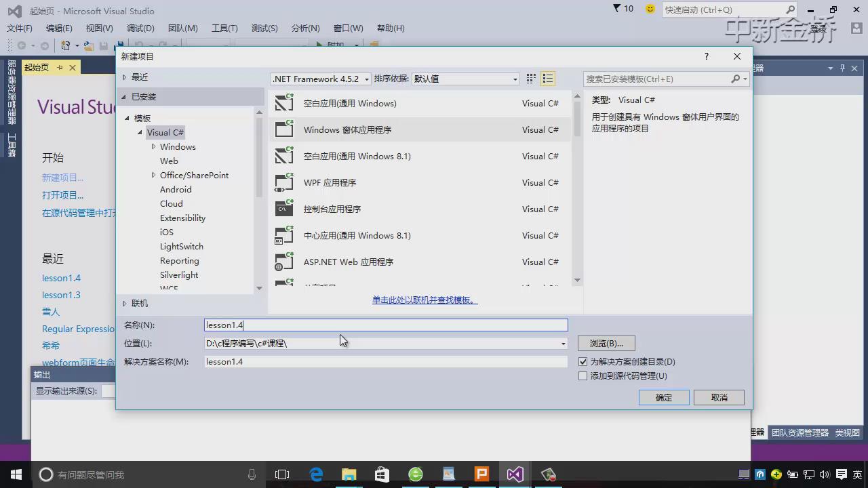Expand the 最近 section
The width and height of the screenshot is (868, 488).
(x=124, y=77)
